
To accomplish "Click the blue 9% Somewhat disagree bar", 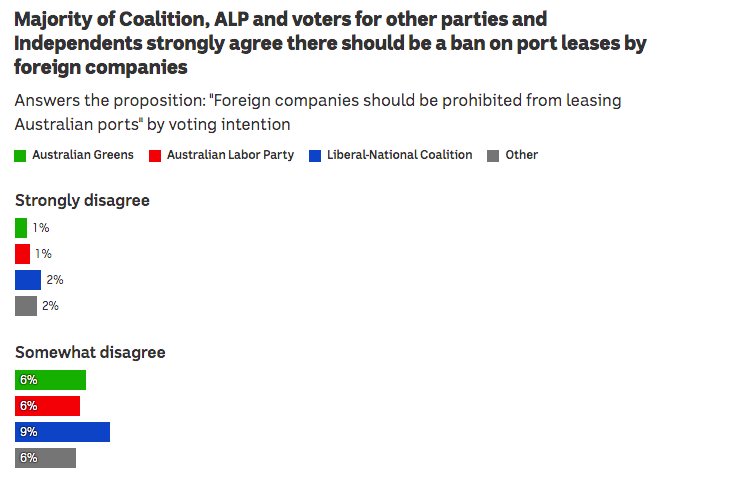I will click(x=63, y=432).
